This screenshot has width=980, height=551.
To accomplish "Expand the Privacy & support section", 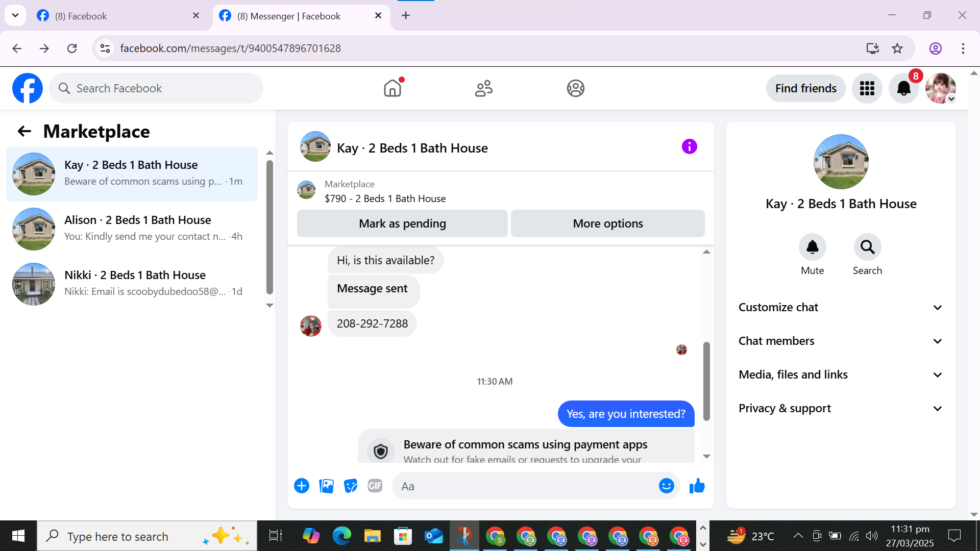I will pos(841,408).
